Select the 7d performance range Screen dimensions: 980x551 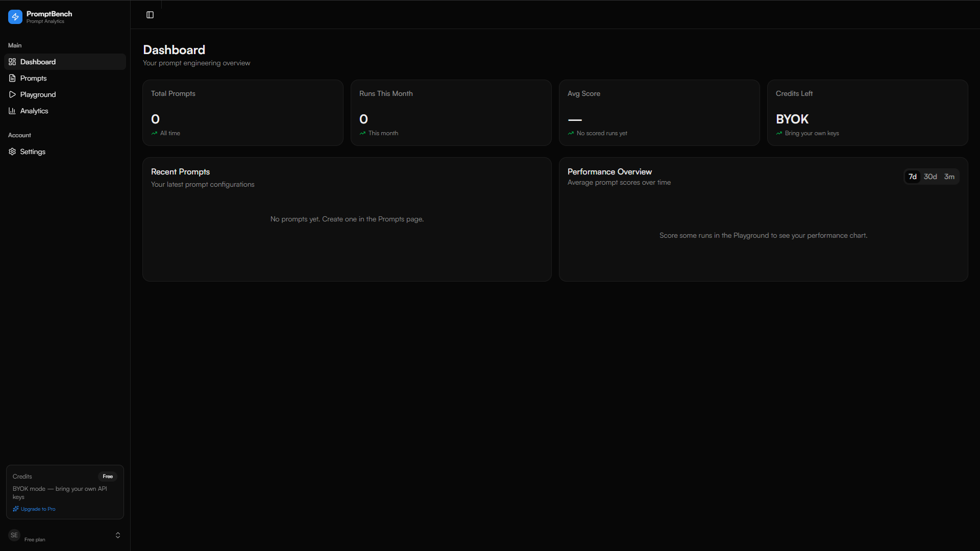(913, 177)
